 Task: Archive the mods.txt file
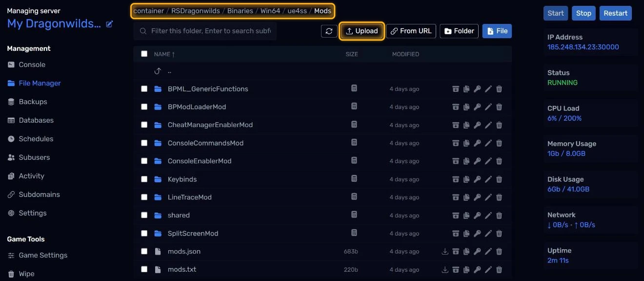coord(456,270)
